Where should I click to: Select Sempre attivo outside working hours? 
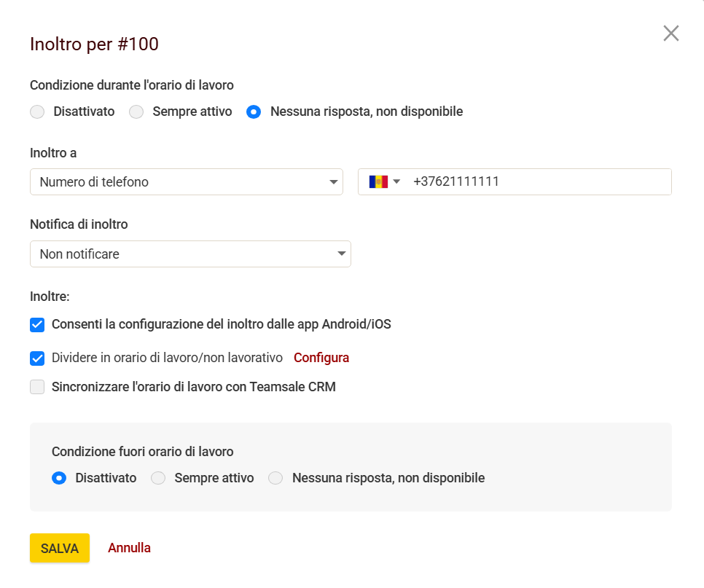tap(158, 479)
